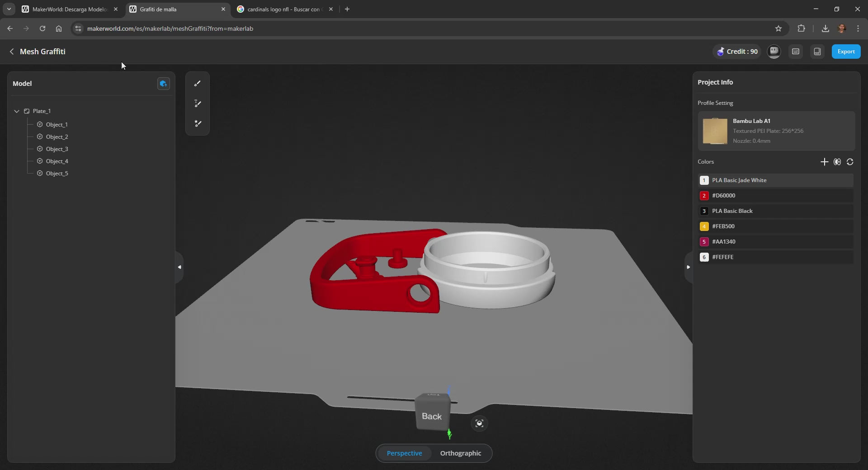Image resolution: width=868 pixels, height=470 pixels.
Task: Go back using the Mesh Graffiti arrow
Action: click(x=12, y=52)
